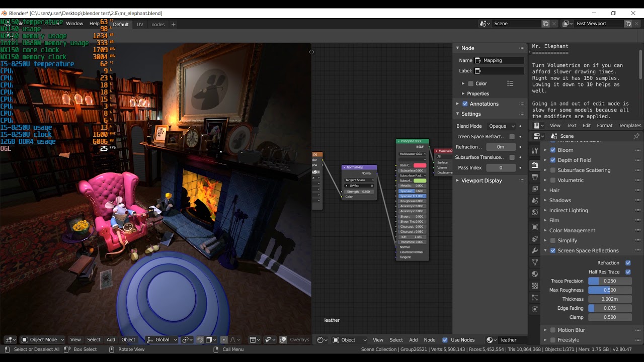Image resolution: width=644 pixels, height=362 pixels.
Task: Disable the Bloom checkbox
Action: 553,150
